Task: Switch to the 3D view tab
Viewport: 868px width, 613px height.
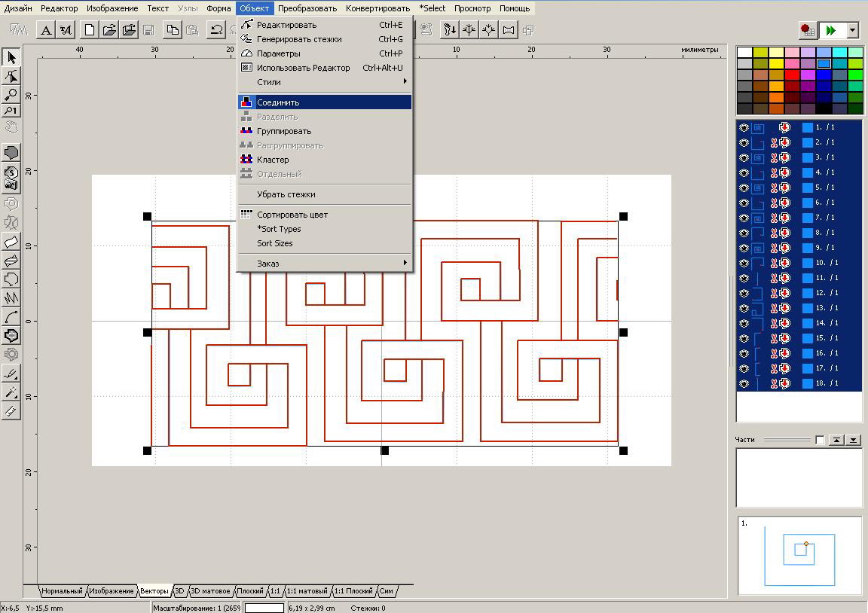Action: tap(179, 591)
